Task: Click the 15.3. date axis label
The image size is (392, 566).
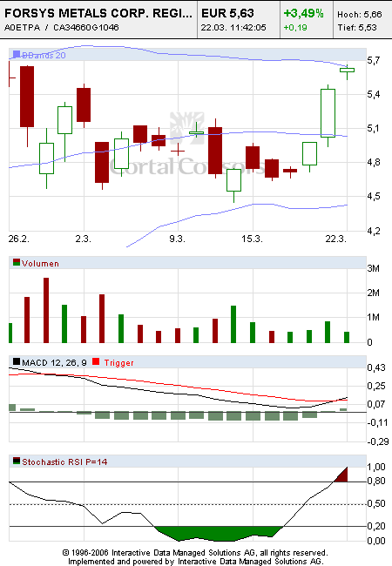Action: [x=252, y=239]
